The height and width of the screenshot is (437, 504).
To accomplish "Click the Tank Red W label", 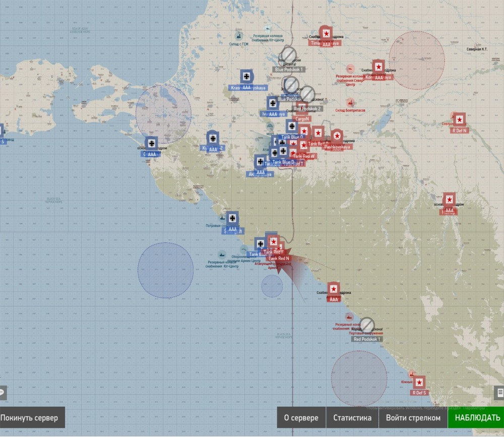I will click(x=304, y=156).
